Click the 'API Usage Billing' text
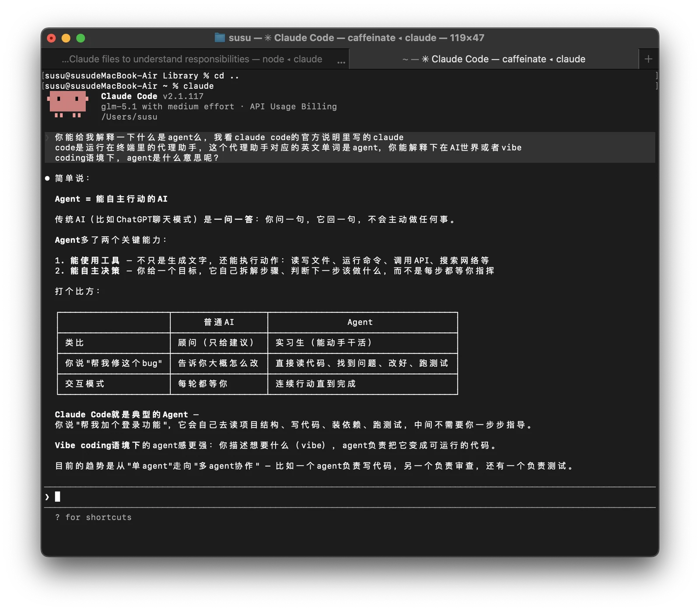The height and width of the screenshot is (611, 700). 293,106
